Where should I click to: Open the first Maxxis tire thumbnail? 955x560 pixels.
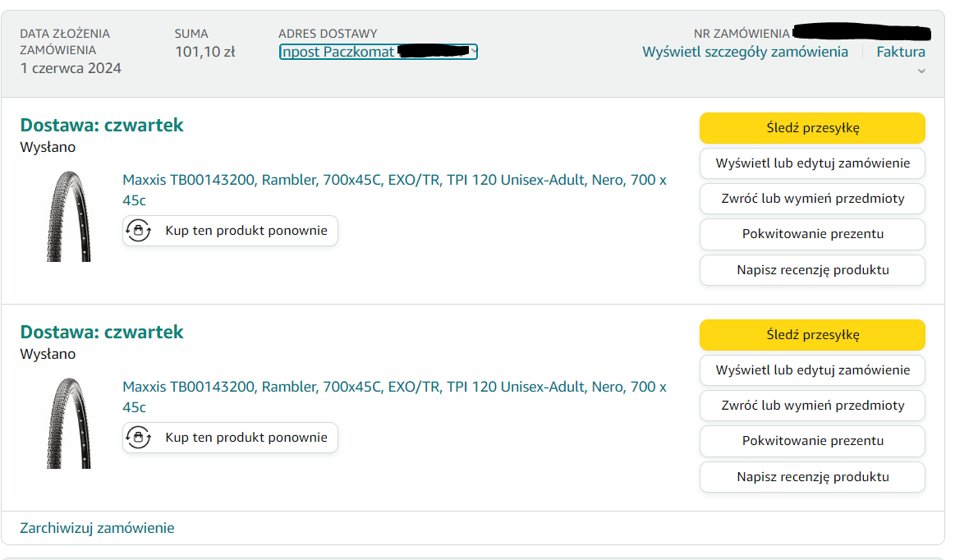(x=66, y=216)
